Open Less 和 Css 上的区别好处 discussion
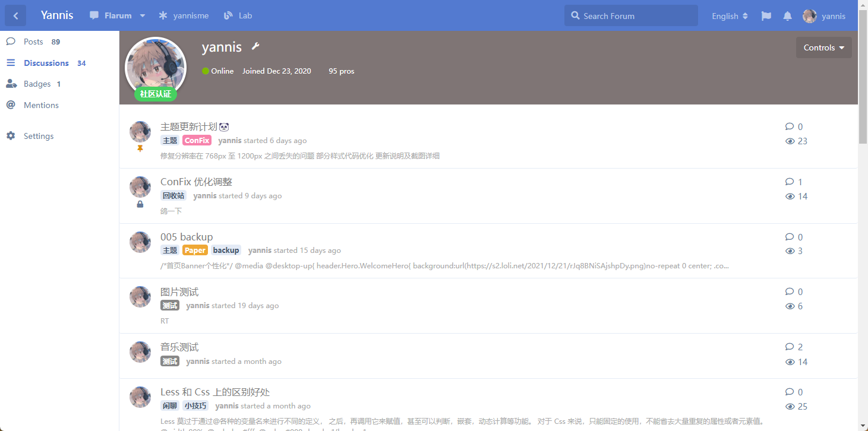The height and width of the screenshot is (431, 868). coord(215,392)
